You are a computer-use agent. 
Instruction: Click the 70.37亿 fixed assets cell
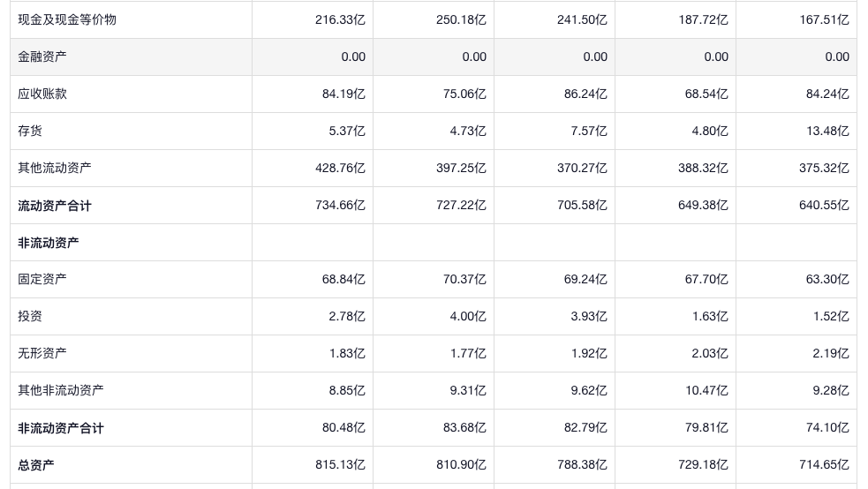(464, 279)
